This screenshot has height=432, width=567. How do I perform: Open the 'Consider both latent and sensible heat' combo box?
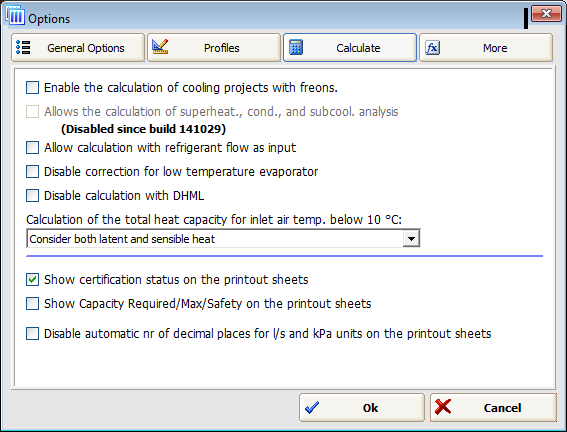pyautogui.click(x=223, y=239)
